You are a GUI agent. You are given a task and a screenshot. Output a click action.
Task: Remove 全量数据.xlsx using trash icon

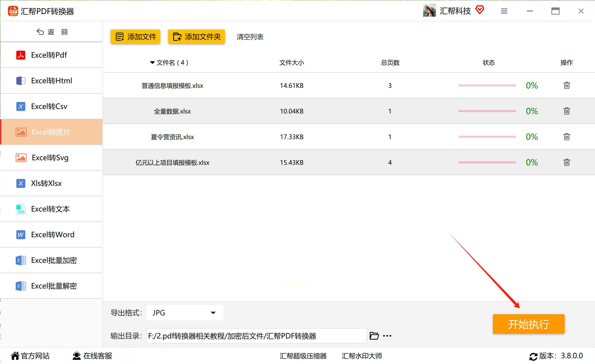pos(567,111)
